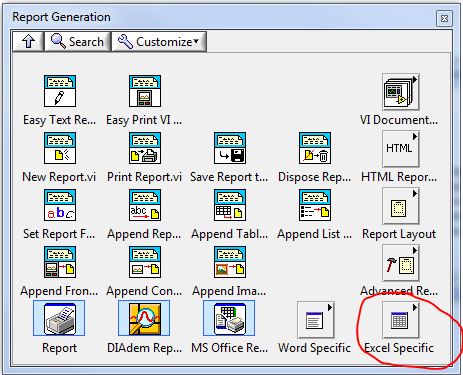Click the 'Report Layout' label
463x375 pixels.
pyautogui.click(x=399, y=234)
